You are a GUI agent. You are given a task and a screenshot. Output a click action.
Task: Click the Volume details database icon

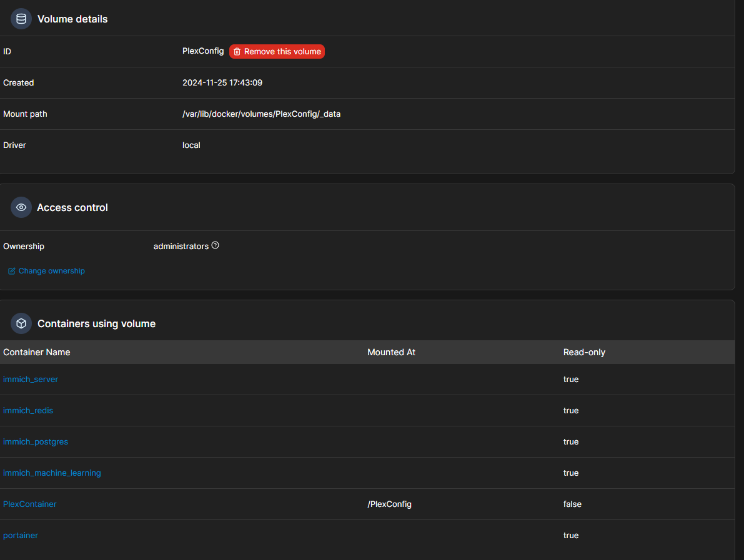pyautogui.click(x=21, y=19)
